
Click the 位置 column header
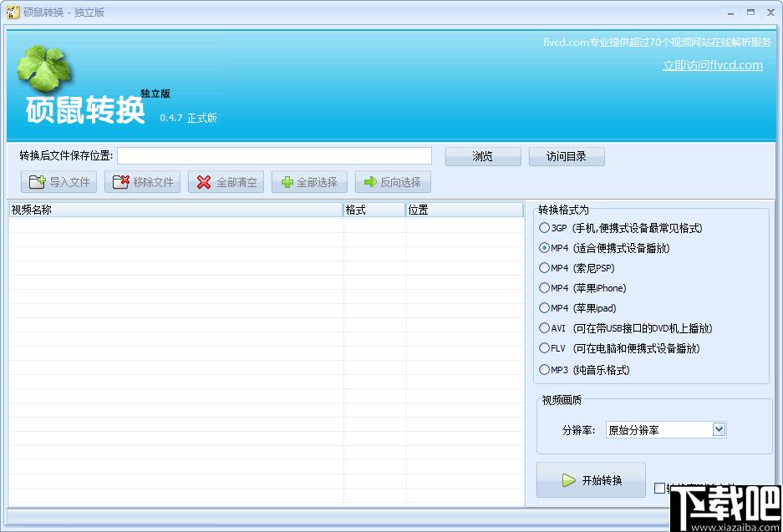[465, 210]
